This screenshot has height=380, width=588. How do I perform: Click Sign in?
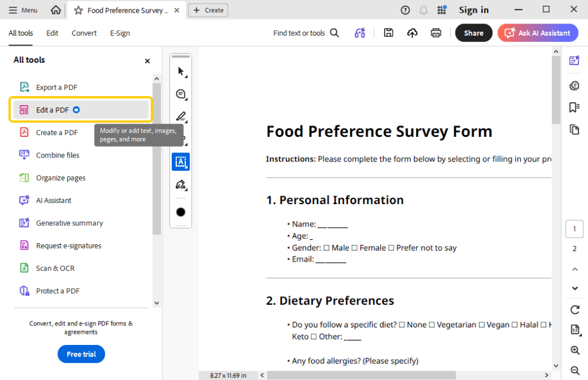click(x=474, y=10)
